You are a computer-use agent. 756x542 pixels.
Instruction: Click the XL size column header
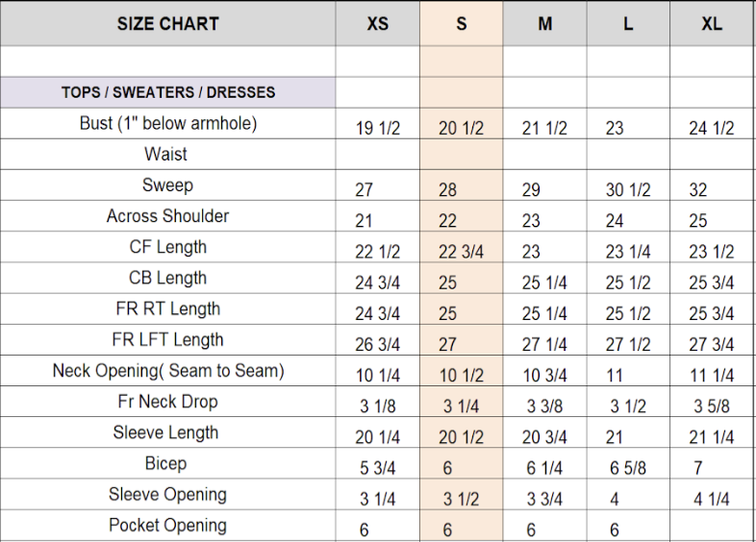click(712, 24)
